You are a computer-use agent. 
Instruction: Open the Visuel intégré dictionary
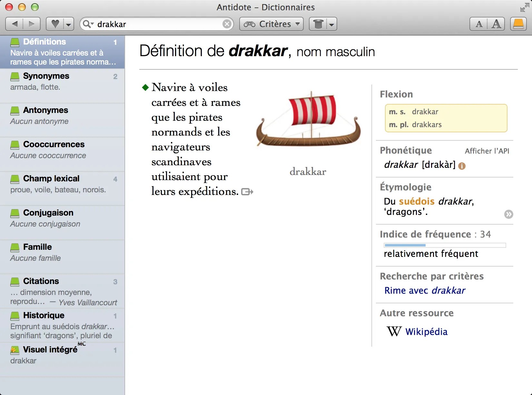coord(62,360)
